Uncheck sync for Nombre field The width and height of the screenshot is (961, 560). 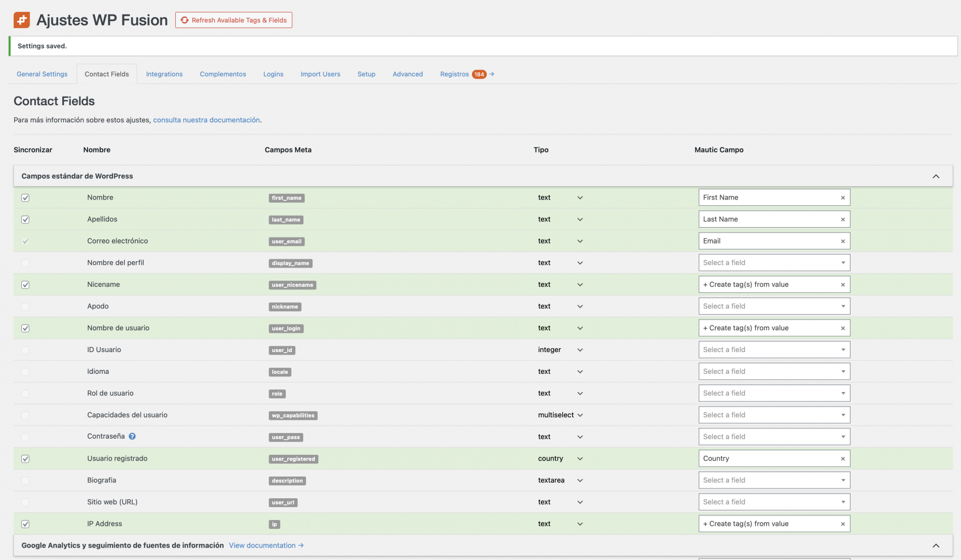click(25, 198)
